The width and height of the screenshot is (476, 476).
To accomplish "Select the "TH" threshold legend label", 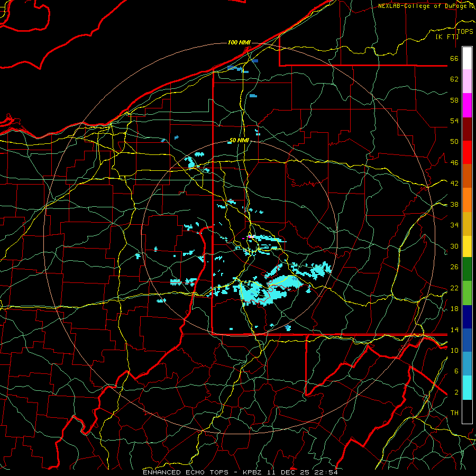I will point(454,413).
